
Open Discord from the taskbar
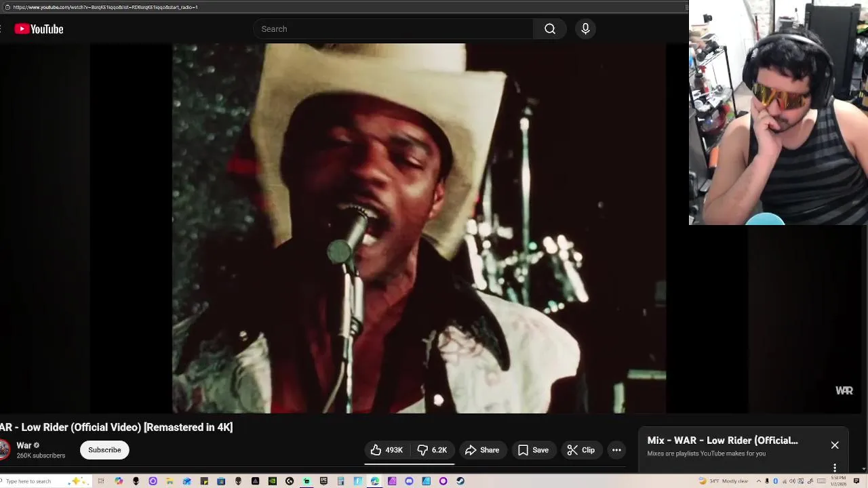click(x=409, y=481)
